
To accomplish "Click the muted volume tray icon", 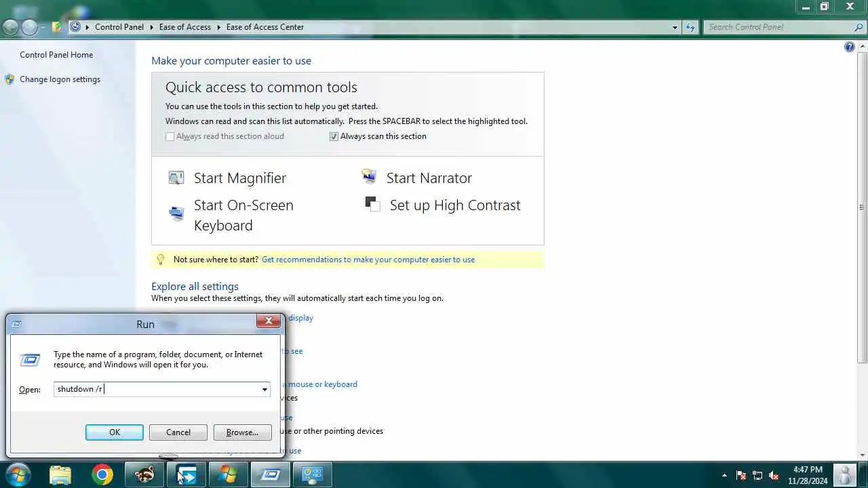I will 774,475.
